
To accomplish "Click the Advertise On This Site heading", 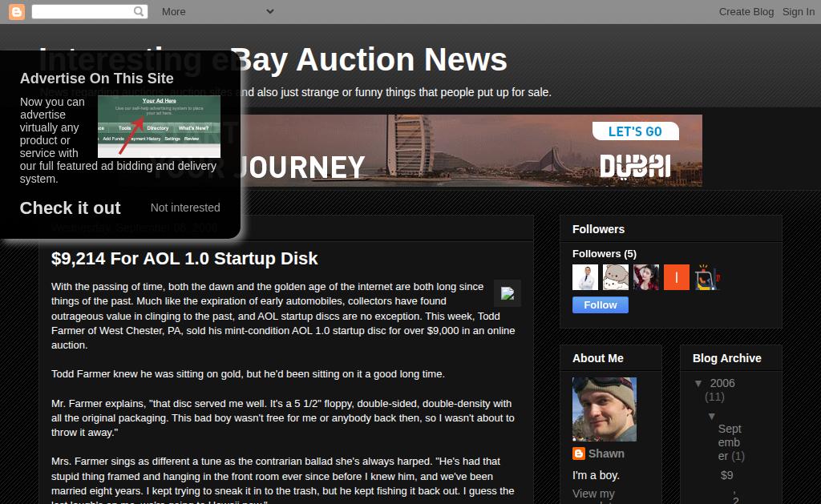I will (x=97, y=79).
